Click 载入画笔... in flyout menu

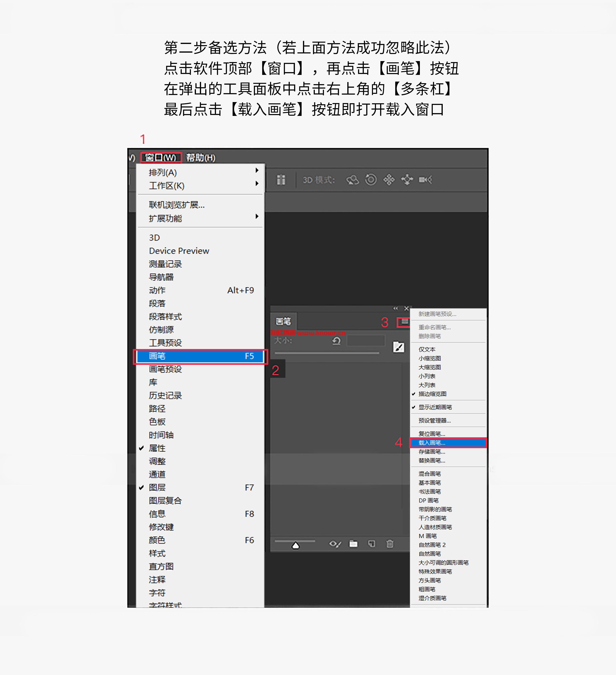click(448, 443)
